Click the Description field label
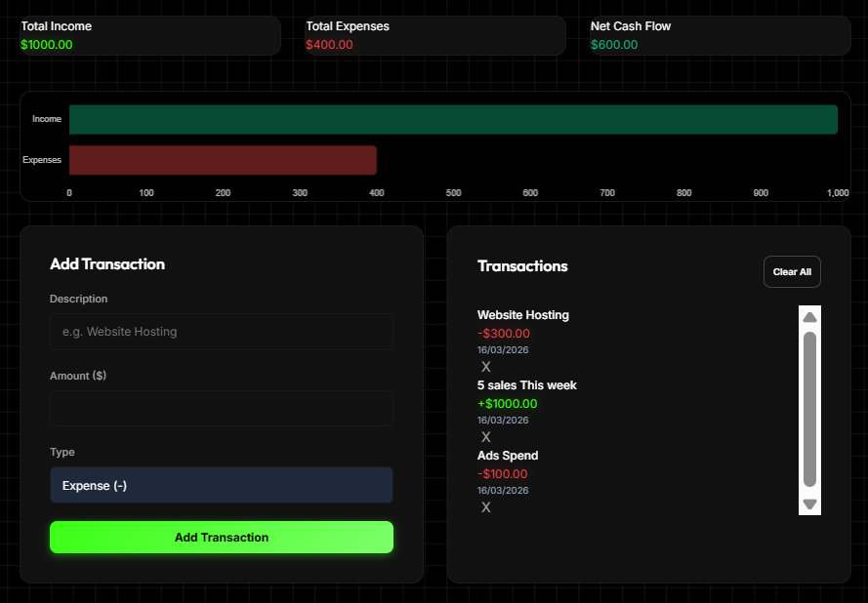Viewport: 868px width, 603px height. 79,299
